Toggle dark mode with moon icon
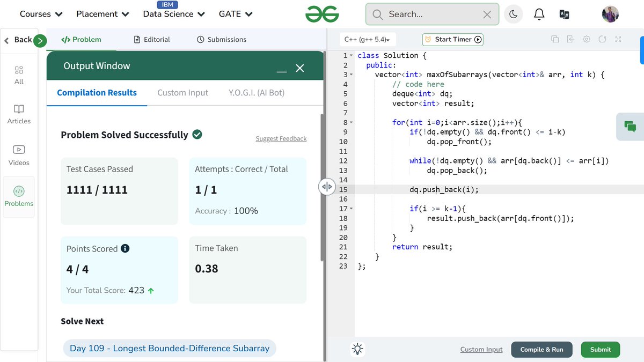 click(513, 14)
